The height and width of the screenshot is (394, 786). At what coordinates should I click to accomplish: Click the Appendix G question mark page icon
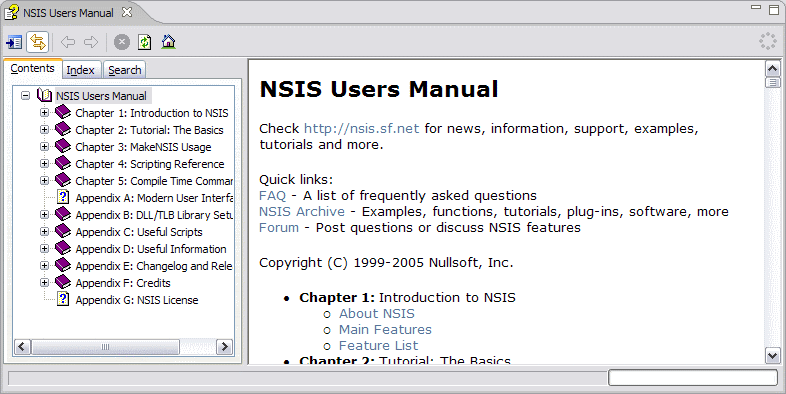point(63,299)
